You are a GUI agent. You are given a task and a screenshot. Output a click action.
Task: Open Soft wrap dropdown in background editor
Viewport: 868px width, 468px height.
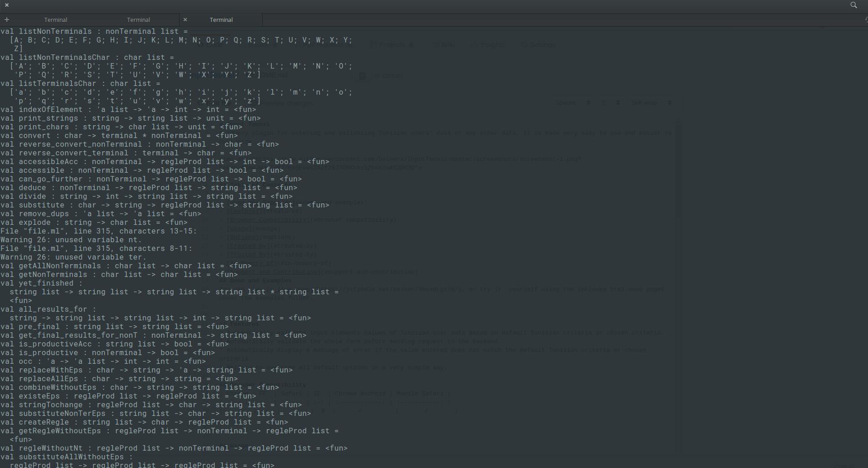point(650,103)
